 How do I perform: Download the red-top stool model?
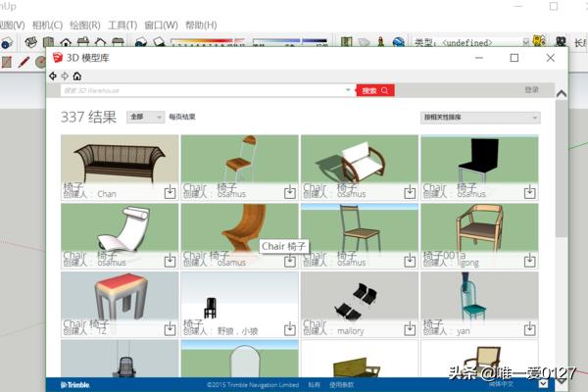[170, 329]
